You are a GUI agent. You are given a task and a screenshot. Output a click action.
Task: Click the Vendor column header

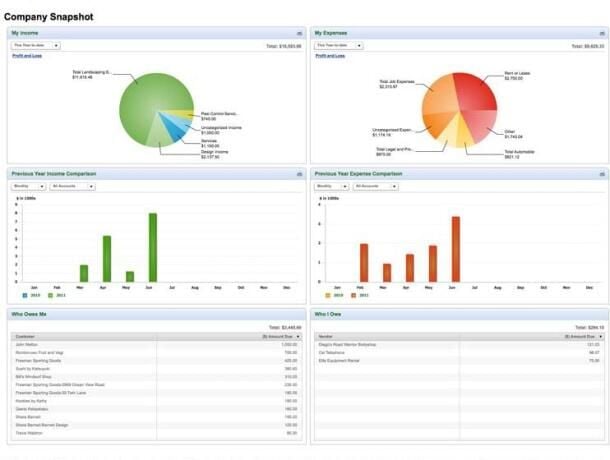pos(387,336)
